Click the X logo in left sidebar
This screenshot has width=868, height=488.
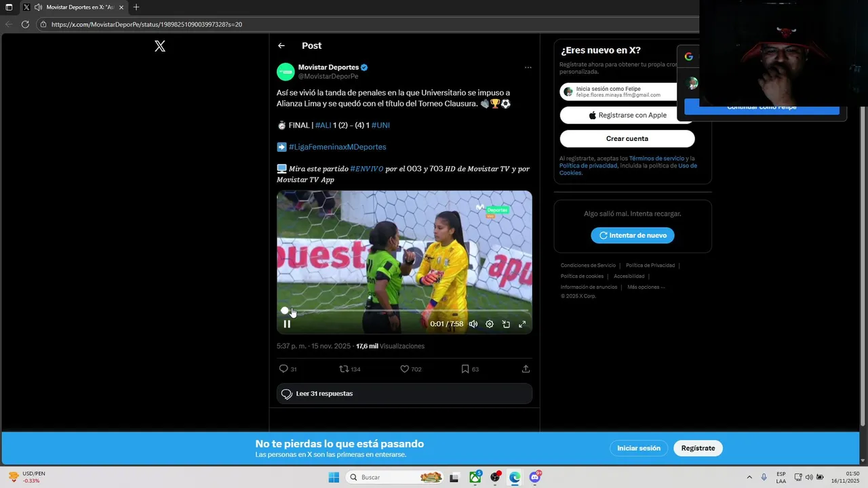(160, 46)
